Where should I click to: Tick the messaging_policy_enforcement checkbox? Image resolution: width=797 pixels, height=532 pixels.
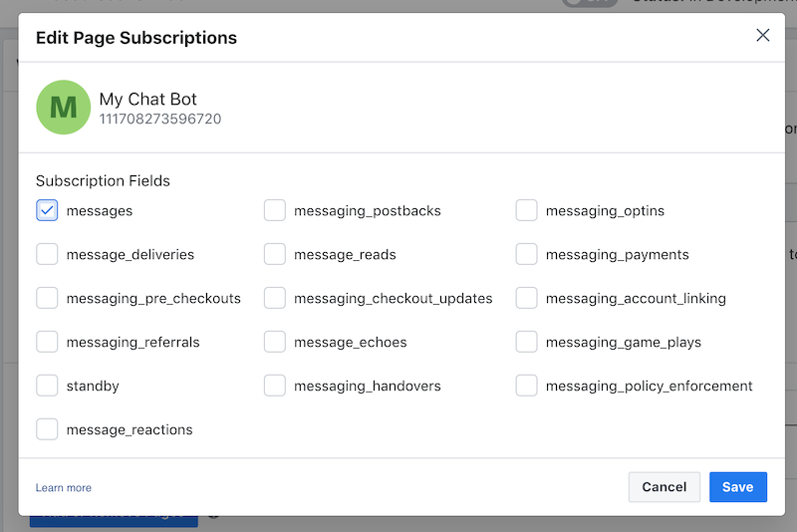coord(527,387)
